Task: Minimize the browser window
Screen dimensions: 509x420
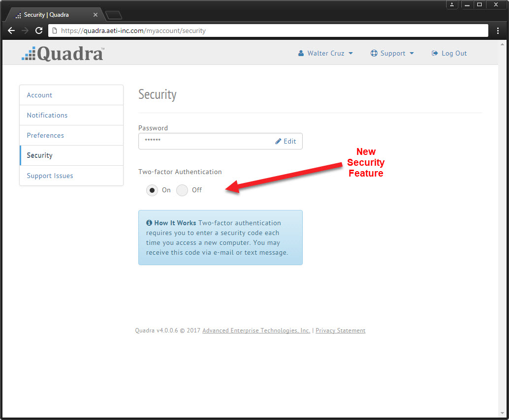Action: (467, 4)
